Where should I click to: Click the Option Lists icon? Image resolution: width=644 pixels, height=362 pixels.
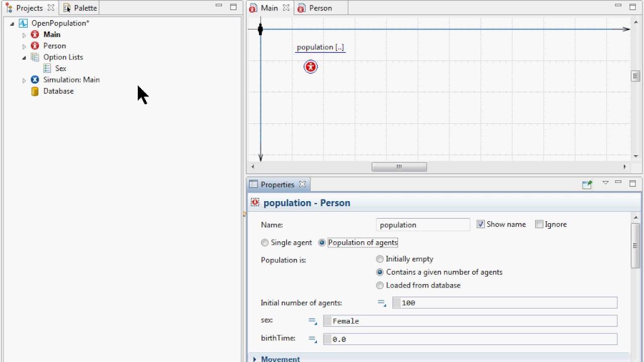[x=35, y=57]
